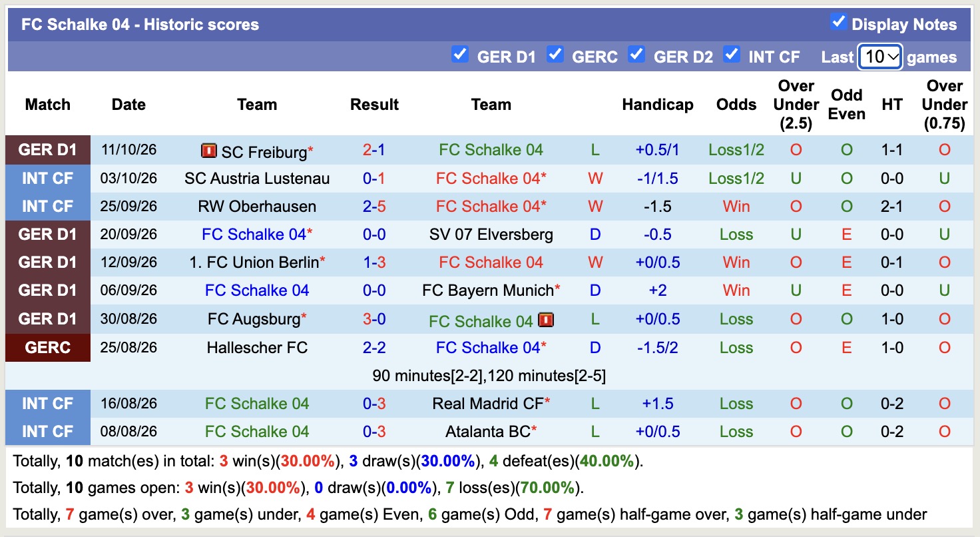Click the red card icon beside SC Freiburg
980x537 pixels.
pyautogui.click(x=209, y=151)
